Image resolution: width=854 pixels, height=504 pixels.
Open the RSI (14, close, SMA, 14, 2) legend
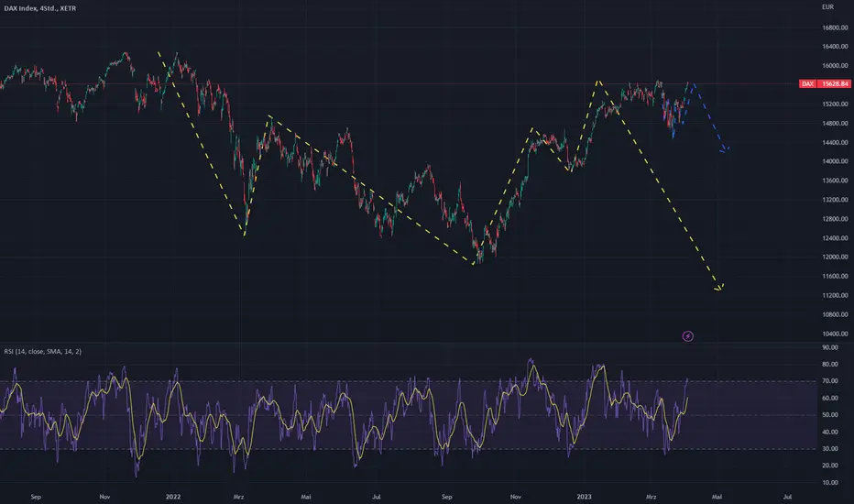(x=43, y=352)
